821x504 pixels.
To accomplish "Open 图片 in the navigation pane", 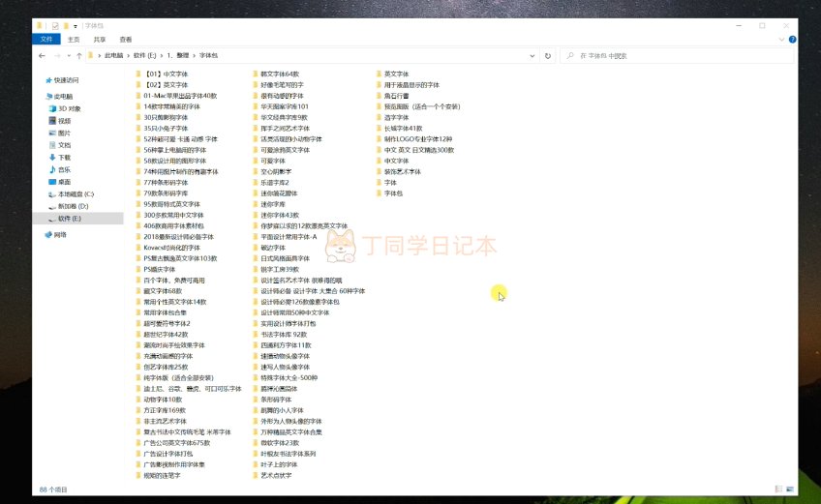I will (59, 133).
